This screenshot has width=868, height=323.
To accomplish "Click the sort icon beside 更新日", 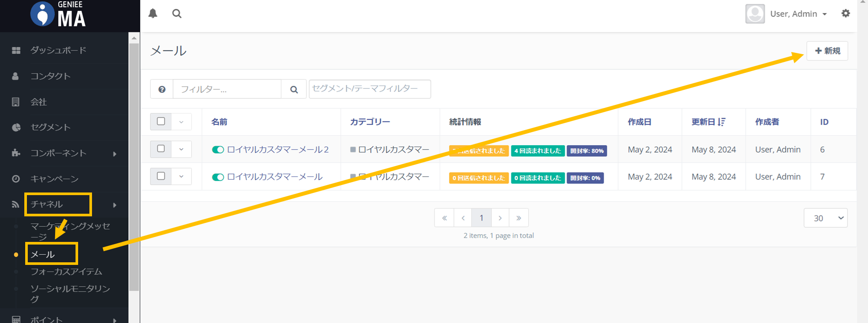I will click(x=721, y=122).
